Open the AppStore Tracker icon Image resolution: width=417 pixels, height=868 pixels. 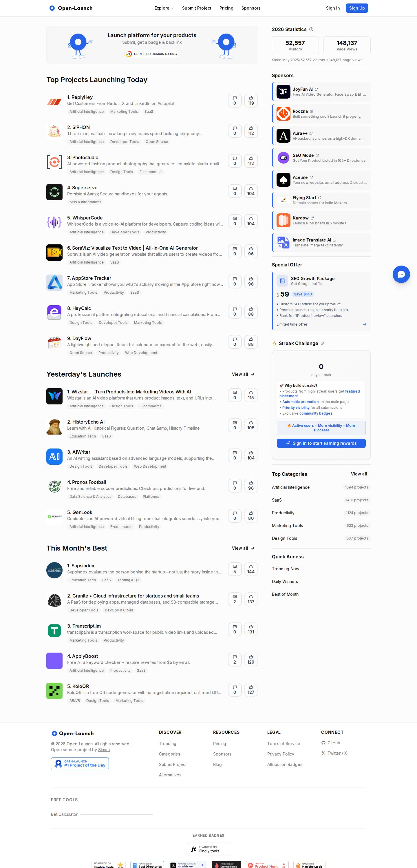54,283
